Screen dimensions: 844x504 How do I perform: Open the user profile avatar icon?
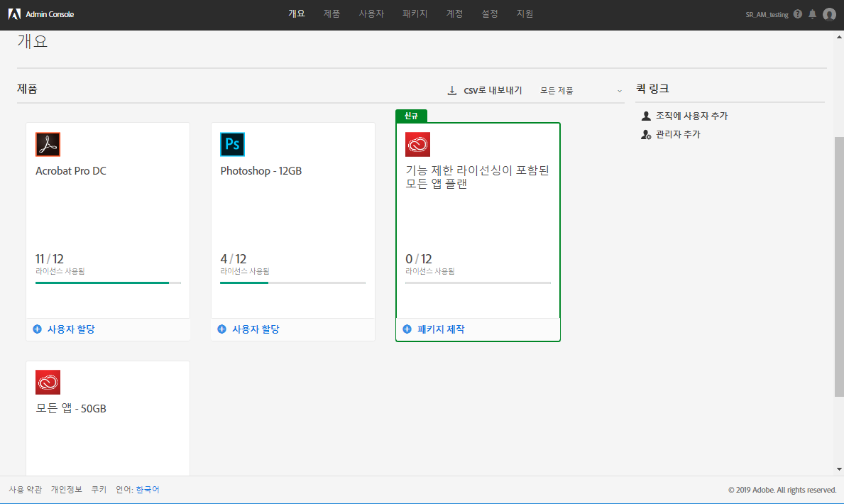pos(829,13)
